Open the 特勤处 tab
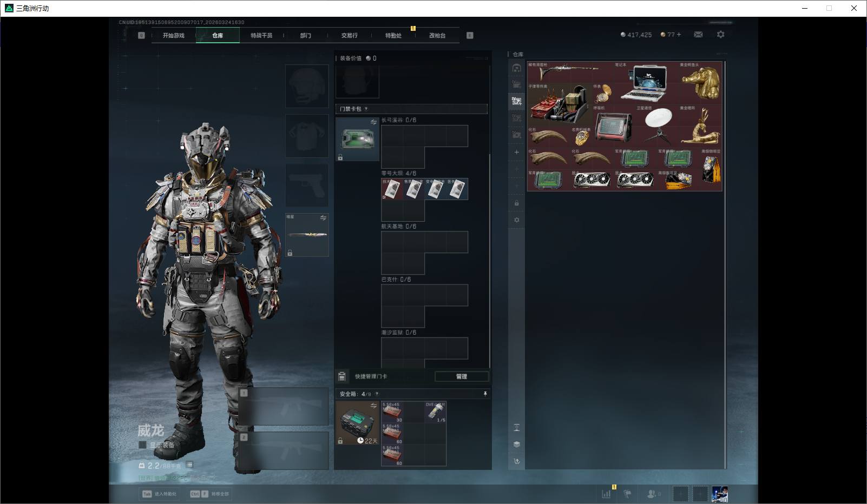The height and width of the screenshot is (504, 867). [393, 35]
